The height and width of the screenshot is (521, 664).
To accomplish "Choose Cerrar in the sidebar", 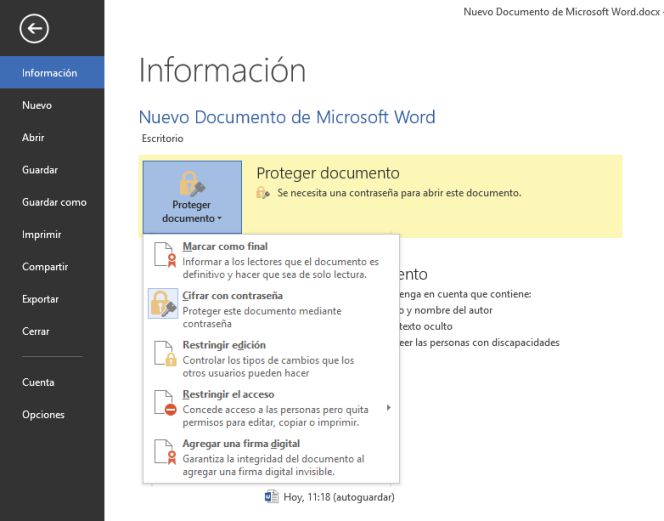I will [x=52, y=331].
